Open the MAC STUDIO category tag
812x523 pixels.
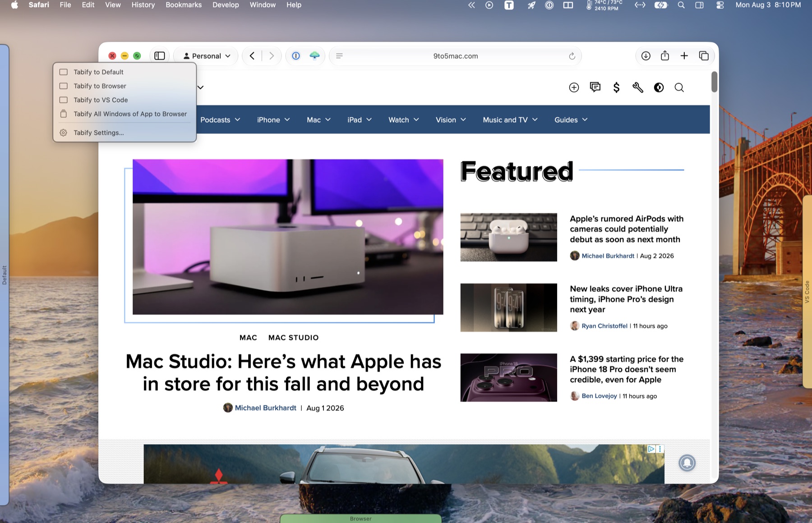click(293, 338)
